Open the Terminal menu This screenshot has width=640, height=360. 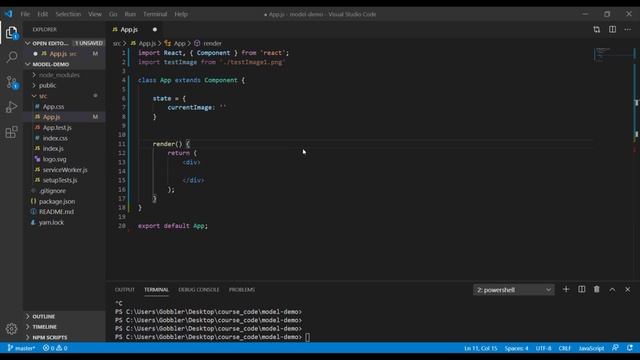tap(155, 14)
